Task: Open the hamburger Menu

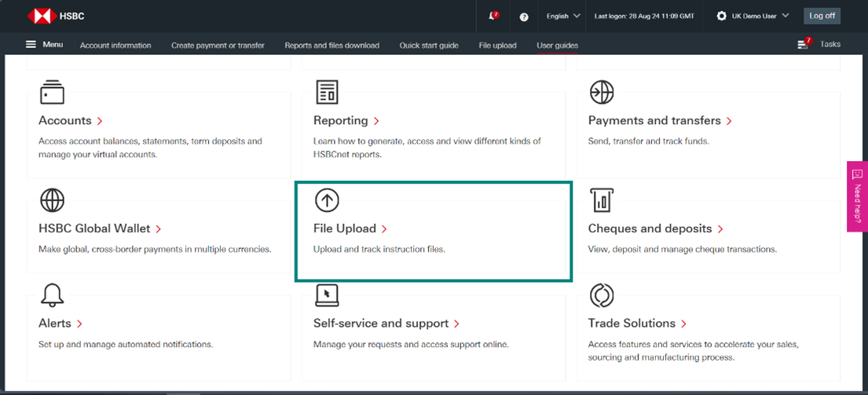Action: click(x=44, y=45)
